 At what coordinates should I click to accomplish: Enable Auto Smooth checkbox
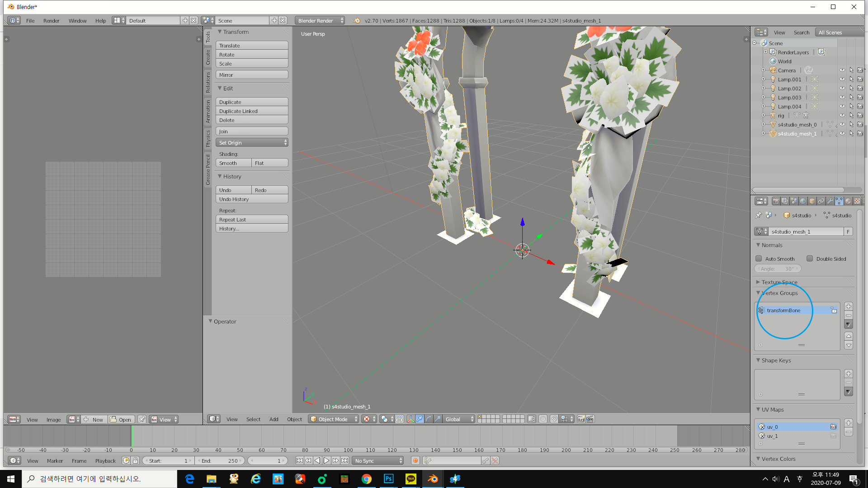pyautogui.click(x=759, y=258)
